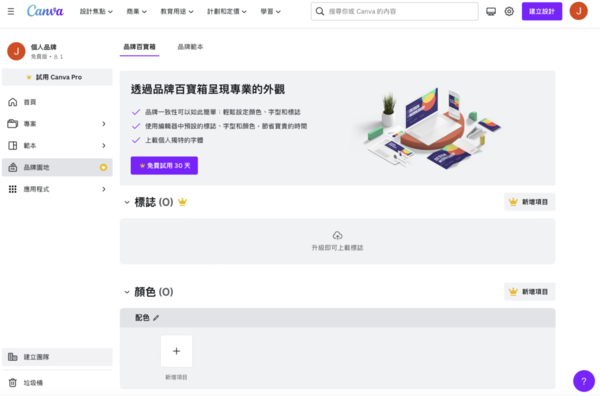Open the 教育用途 dropdown menu
The width and height of the screenshot is (600, 396).
point(177,11)
